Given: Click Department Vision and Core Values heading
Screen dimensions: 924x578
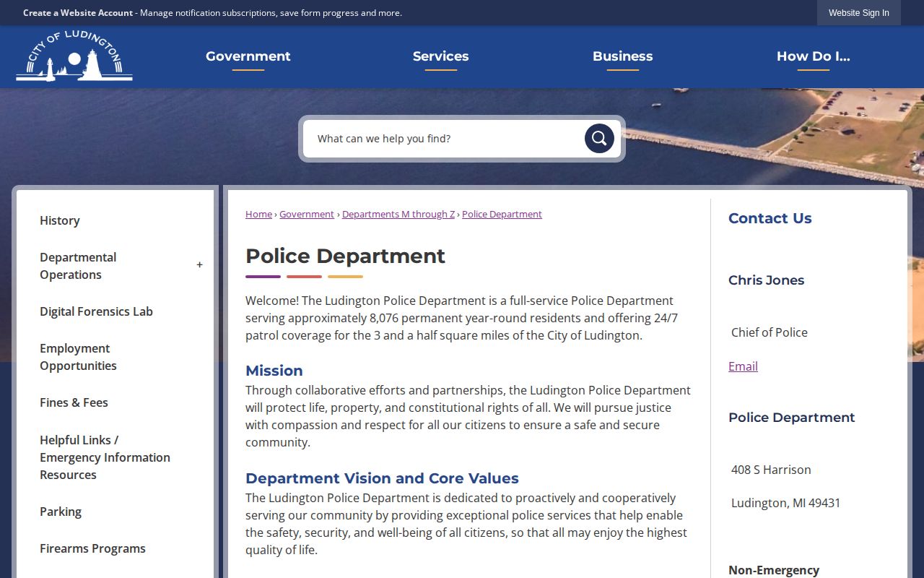Looking at the screenshot, I should click(x=382, y=478).
